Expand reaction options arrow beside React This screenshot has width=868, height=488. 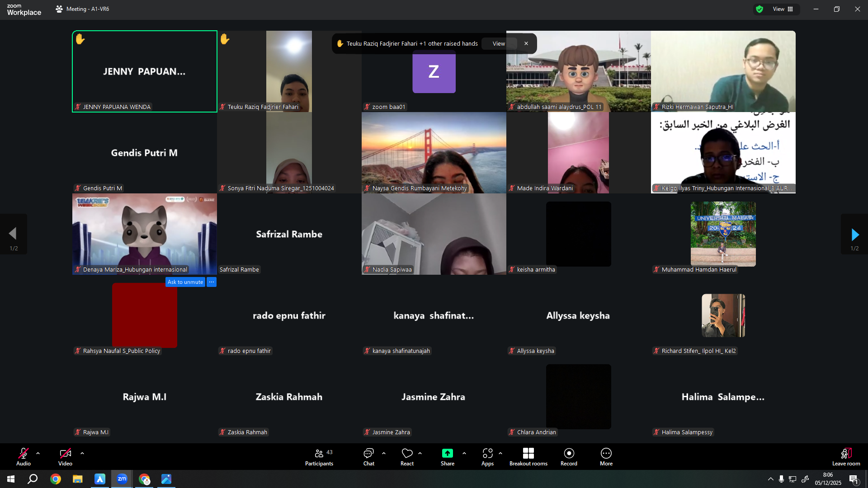(420, 453)
